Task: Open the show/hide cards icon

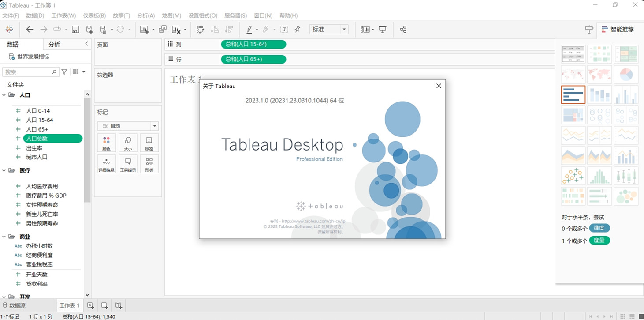Action: click(365, 30)
